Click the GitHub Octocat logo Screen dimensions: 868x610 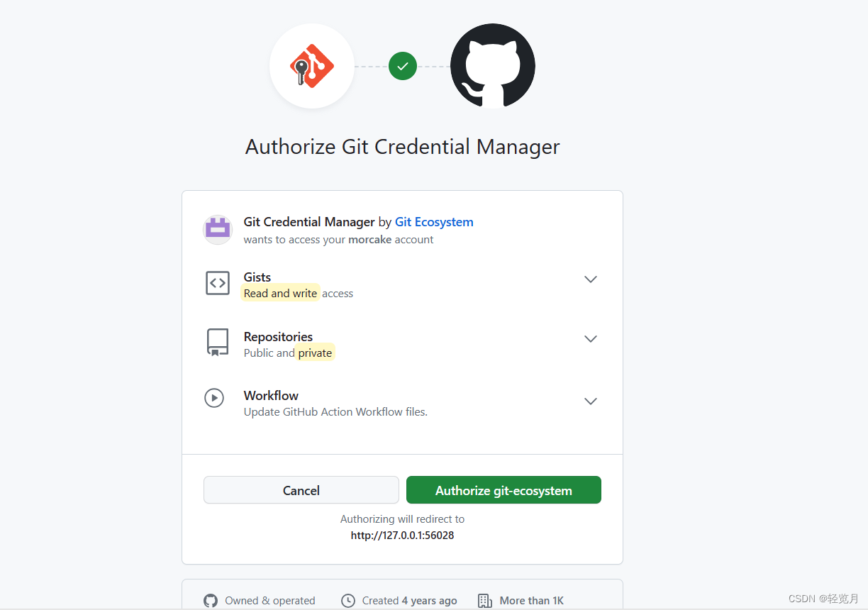(492, 65)
